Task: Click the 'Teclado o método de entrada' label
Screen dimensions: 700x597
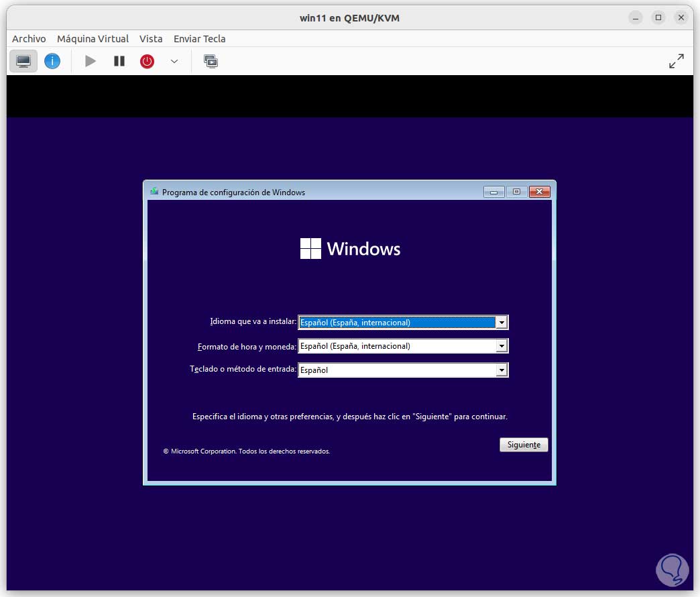Action: tap(243, 369)
